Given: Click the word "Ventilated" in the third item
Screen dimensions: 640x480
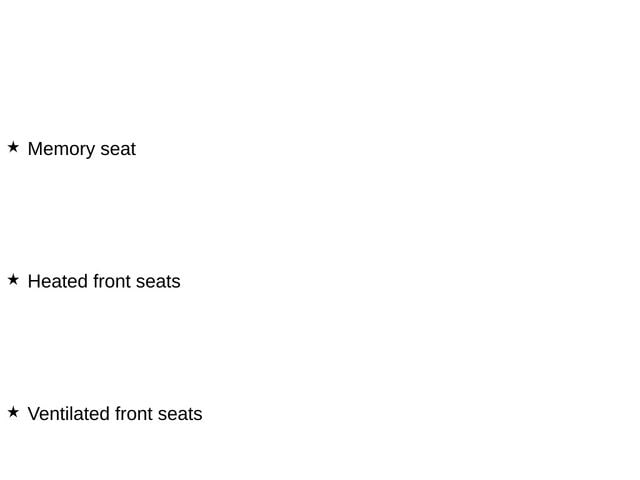Looking at the screenshot, I should pyautogui.click(x=68, y=414).
